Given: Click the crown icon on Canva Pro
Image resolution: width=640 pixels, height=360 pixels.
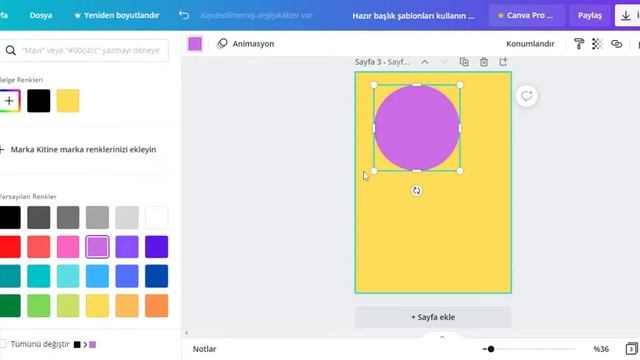Looking at the screenshot, I should (500, 16).
